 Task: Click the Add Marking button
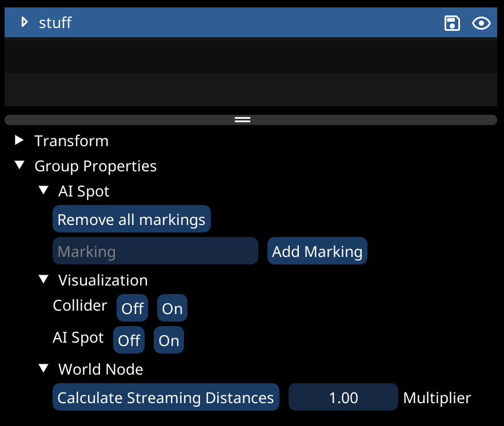click(x=317, y=251)
